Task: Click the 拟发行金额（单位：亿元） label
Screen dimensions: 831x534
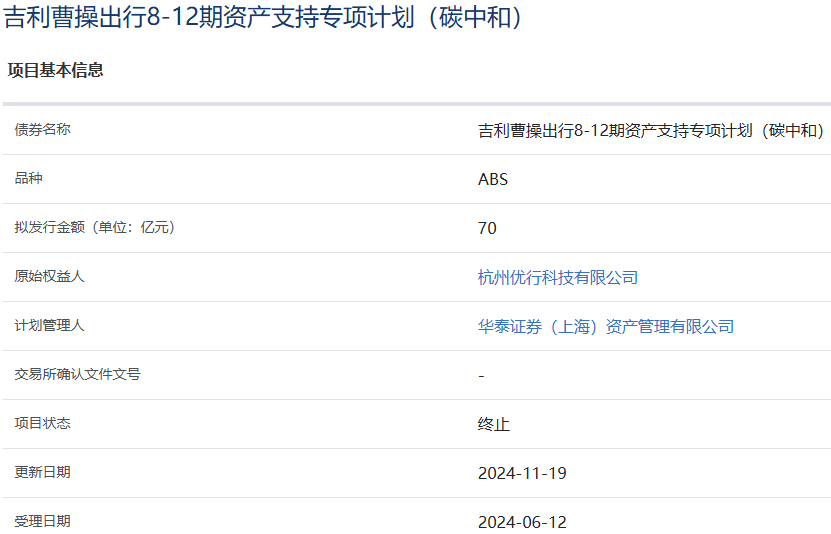Action: (x=95, y=227)
